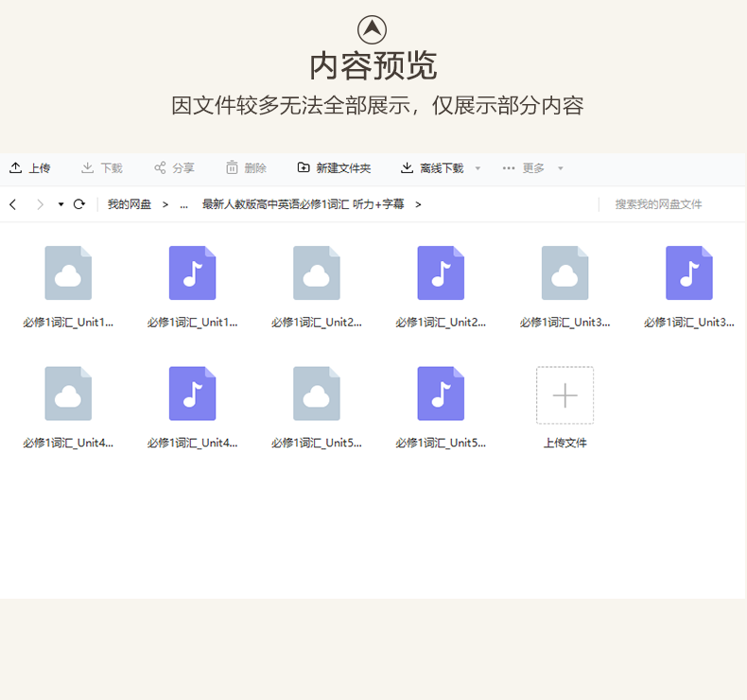The width and height of the screenshot is (747, 700).
Task: Expand the arrow beside 离线下载
Action: point(478,168)
